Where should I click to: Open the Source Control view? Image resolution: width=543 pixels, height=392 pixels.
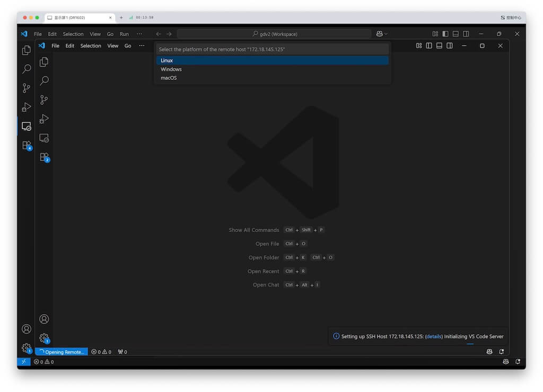(44, 100)
